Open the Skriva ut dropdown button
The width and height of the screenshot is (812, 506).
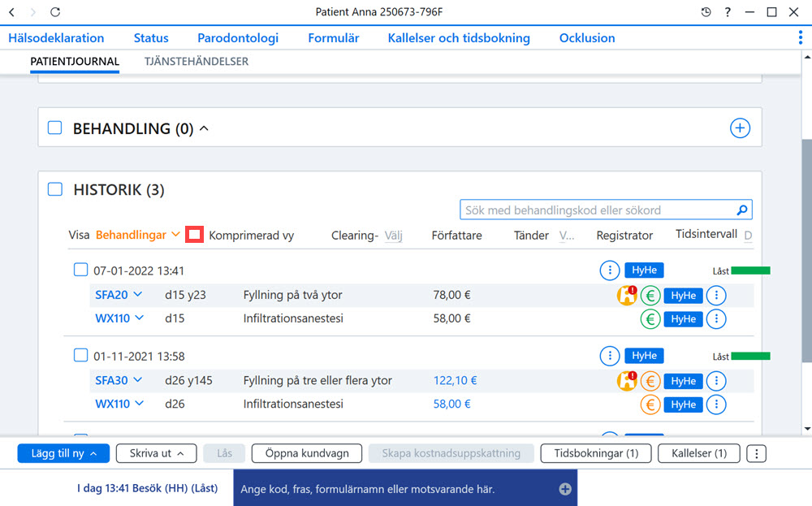[x=157, y=453]
